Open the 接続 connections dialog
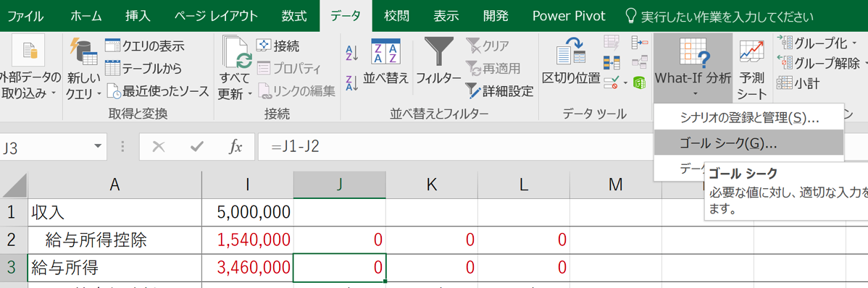Screen dimensions: 868x288 [x=278, y=46]
